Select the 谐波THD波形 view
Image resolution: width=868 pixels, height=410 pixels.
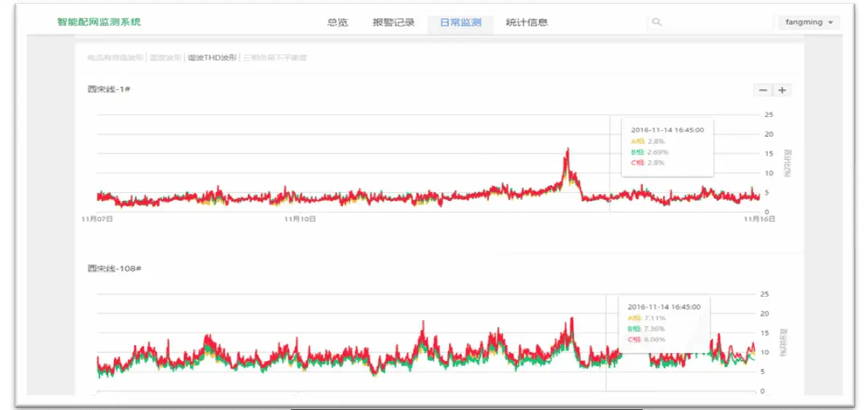tap(212, 58)
